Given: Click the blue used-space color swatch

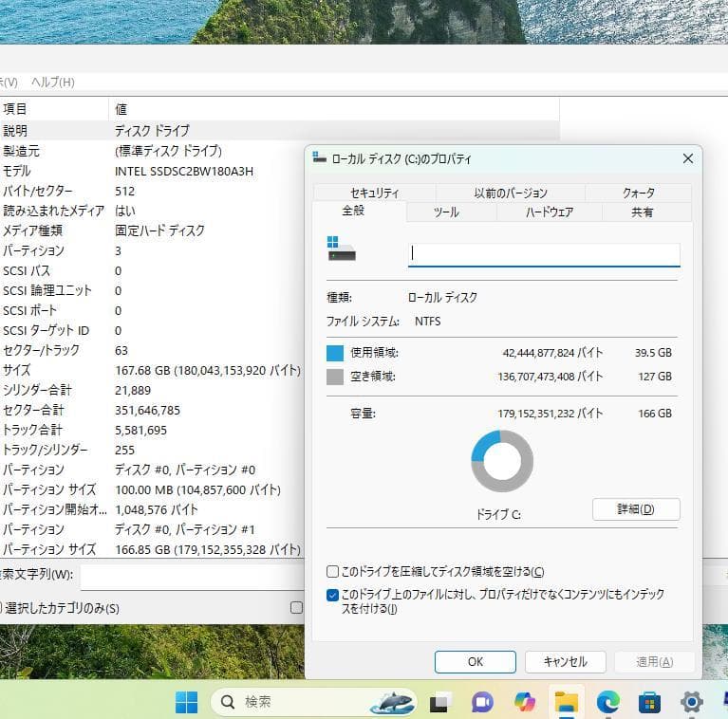Looking at the screenshot, I should tap(335, 353).
